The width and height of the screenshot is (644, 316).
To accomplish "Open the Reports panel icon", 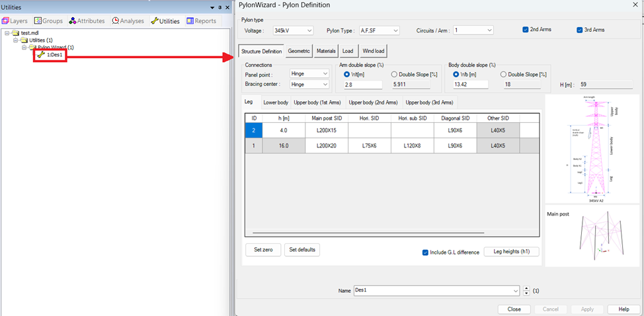I will [190, 21].
